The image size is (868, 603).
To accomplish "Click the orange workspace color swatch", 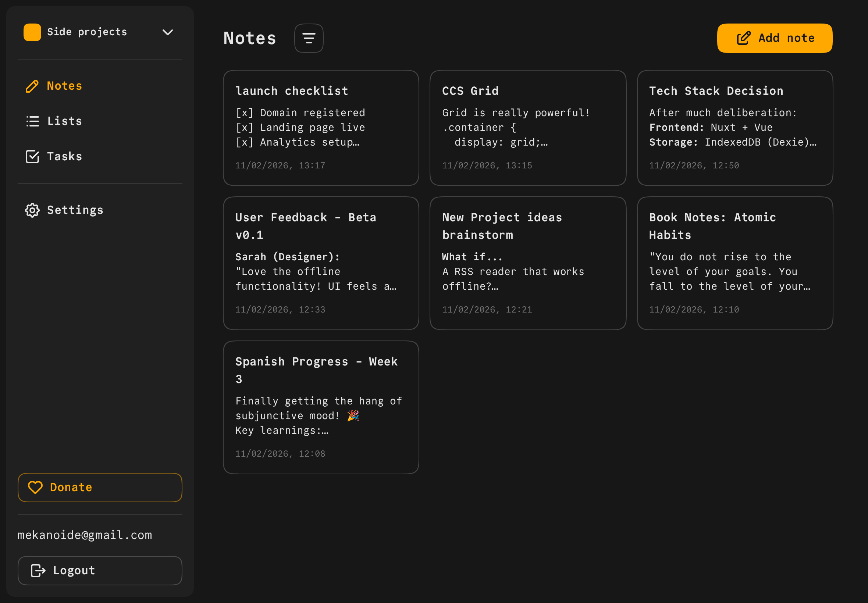I will (32, 32).
